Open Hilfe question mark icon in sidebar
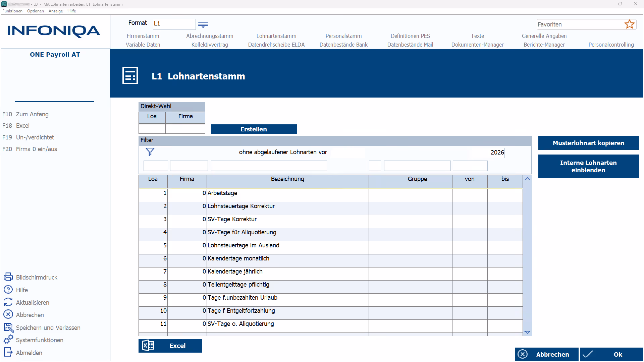 (x=8, y=290)
